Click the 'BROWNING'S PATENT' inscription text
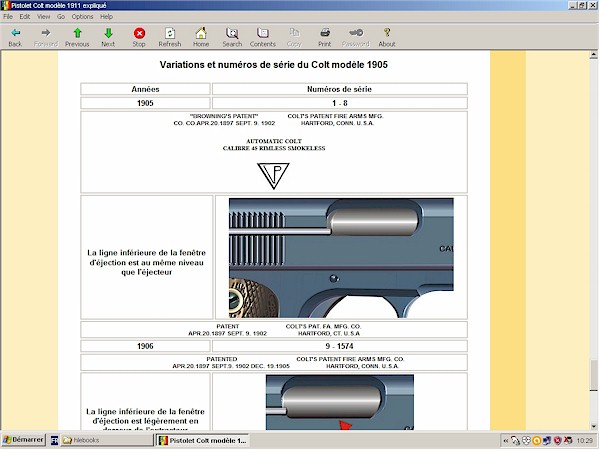The image size is (600, 450). point(224,116)
